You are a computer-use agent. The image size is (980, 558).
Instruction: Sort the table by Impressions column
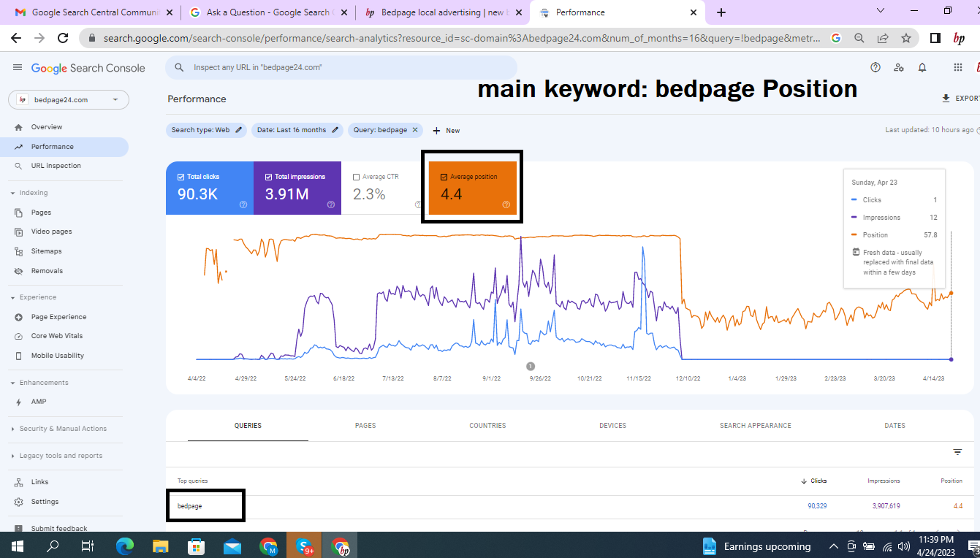tap(884, 481)
